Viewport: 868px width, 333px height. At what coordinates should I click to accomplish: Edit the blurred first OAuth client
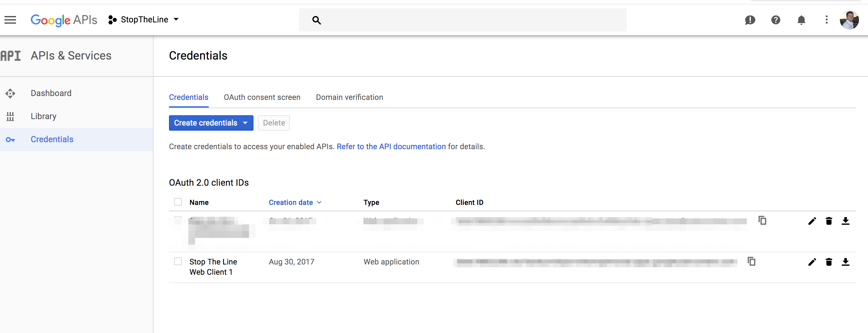[x=812, y=221]
